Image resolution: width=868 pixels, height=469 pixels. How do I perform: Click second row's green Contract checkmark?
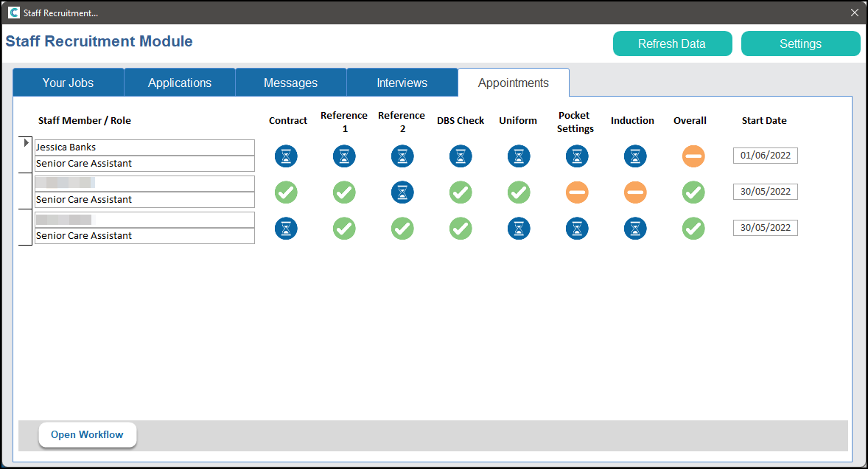pyautogui.click(x=286, y=192)
